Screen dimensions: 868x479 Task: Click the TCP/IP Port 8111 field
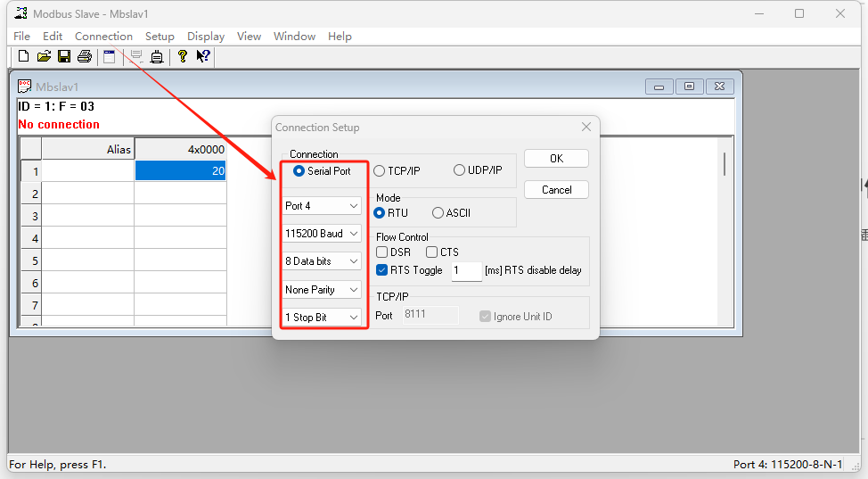[x=430, y=315]
